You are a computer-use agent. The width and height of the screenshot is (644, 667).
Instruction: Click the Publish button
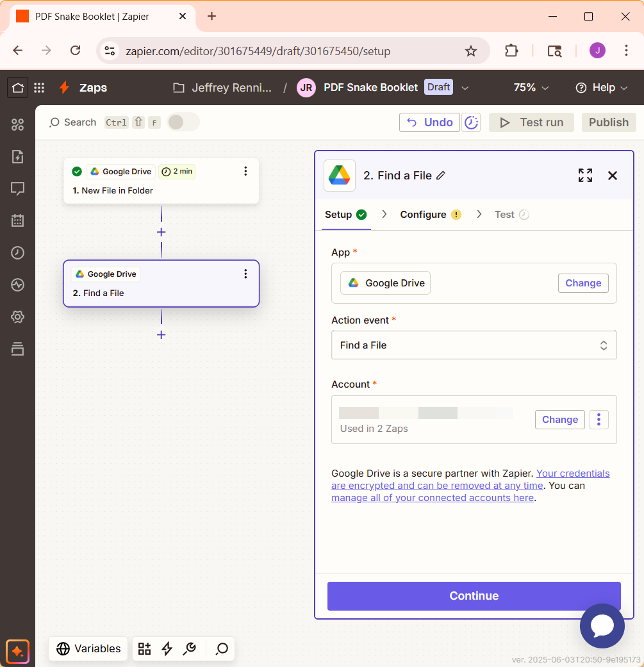(609, 122)
